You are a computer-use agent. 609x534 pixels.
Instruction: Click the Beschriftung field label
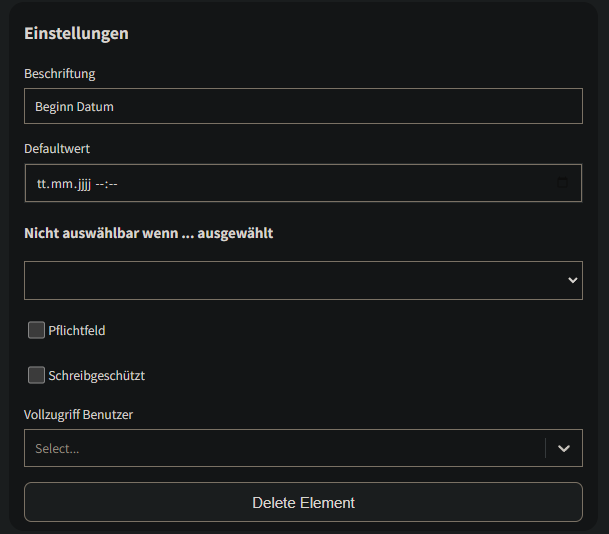coord(60,74)
